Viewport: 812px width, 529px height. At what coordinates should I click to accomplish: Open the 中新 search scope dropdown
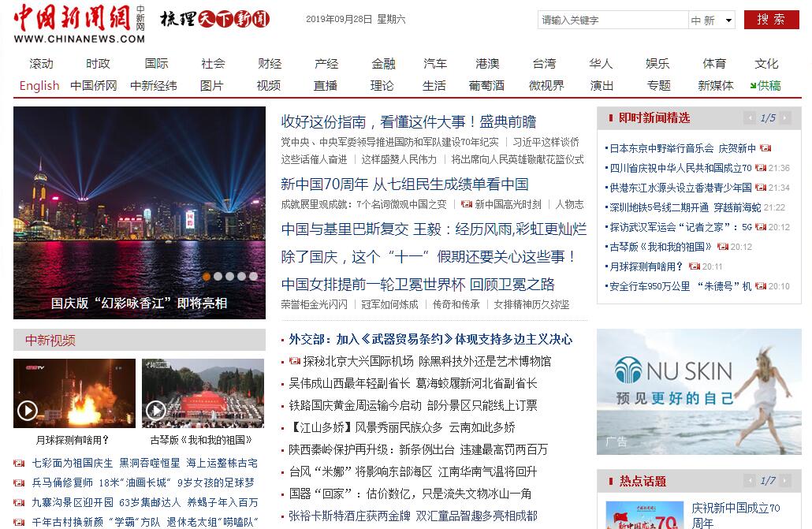pyautogui.click(x=712, y=20)
